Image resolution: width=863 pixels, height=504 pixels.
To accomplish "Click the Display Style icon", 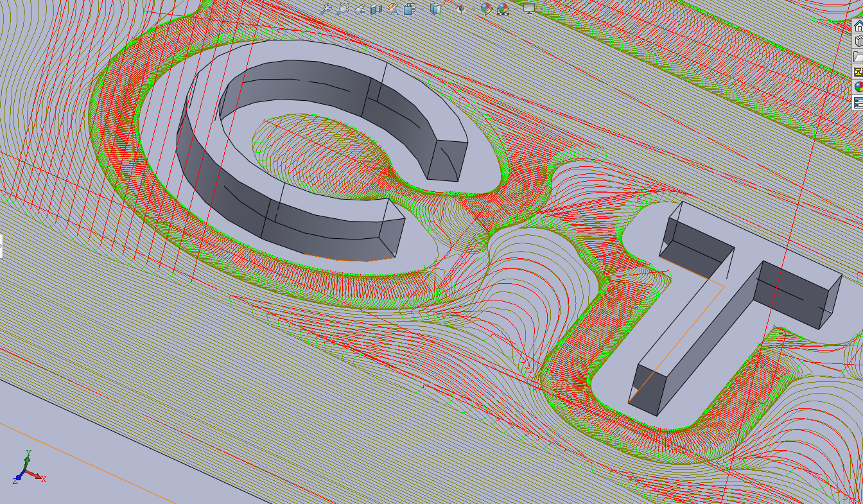I will [x=436, y=8].
